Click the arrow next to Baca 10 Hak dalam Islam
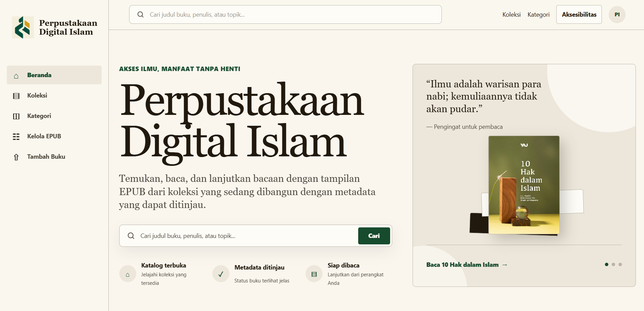 tap(505, 265)
